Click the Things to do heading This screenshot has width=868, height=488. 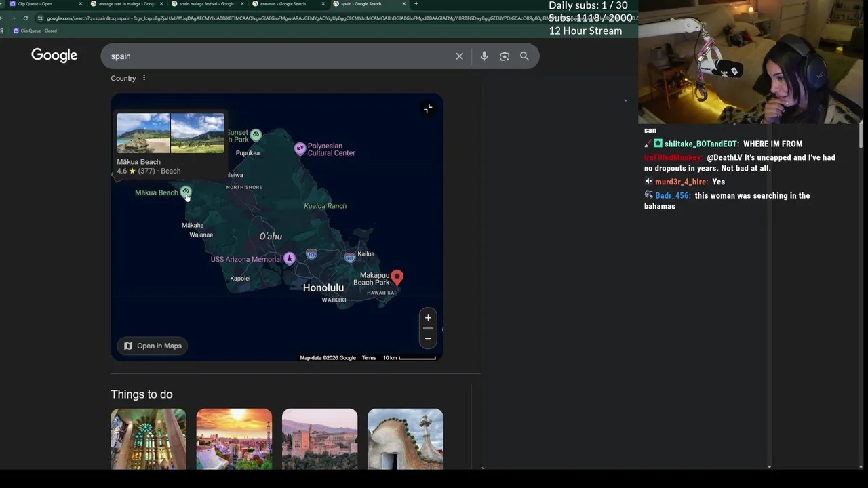click(142, 394)
